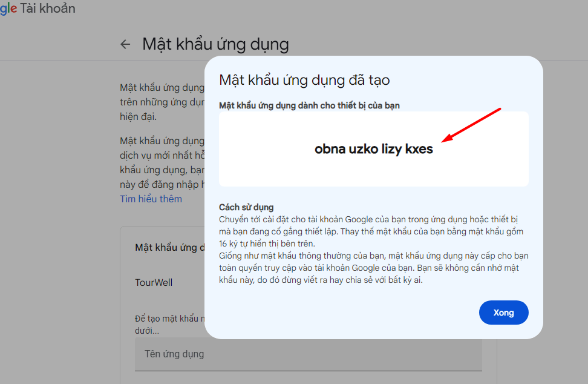
Task: Select the TourWell app password entry
Action: tap(154, 282)
